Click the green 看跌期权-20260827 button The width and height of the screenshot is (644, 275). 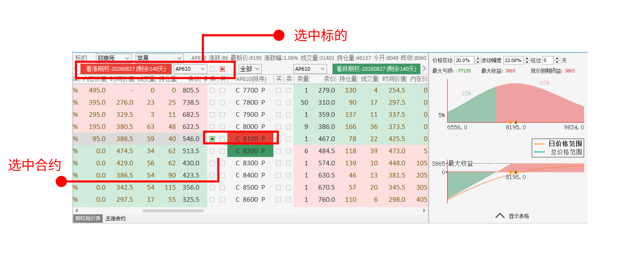click(x=376, y=69)
